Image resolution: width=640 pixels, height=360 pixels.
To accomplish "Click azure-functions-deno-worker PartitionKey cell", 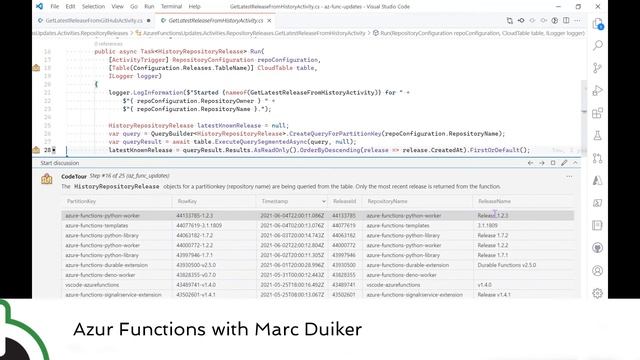I will [x=100, y=275].
